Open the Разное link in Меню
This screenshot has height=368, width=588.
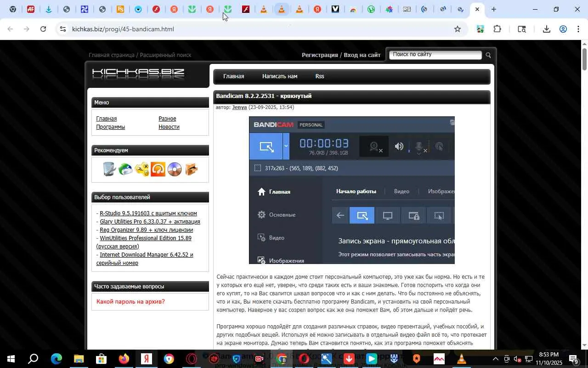pos(167,119)
